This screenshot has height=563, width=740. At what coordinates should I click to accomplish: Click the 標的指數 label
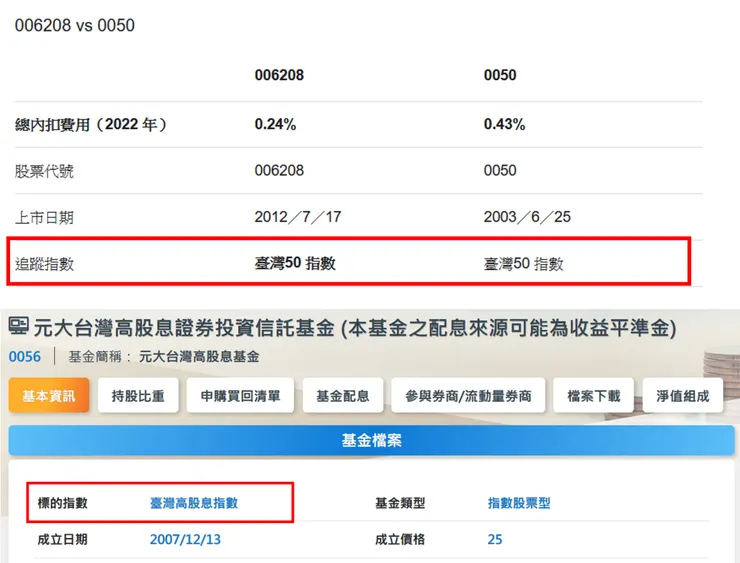(63, 503)
